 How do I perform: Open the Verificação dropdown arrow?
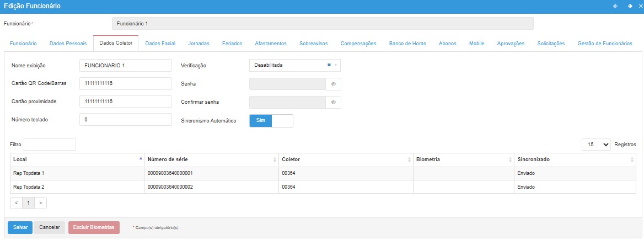(x=336, y=65)
